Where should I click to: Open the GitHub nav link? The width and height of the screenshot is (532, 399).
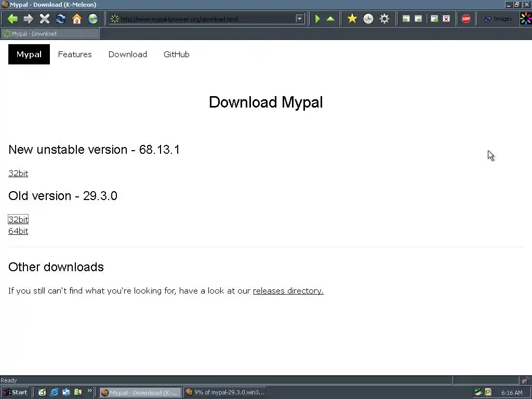[177, 54]
